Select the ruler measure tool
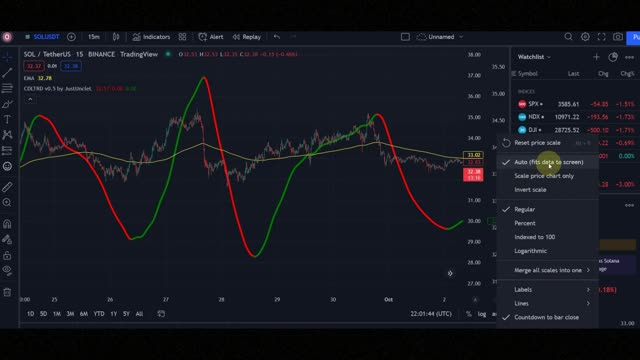This screenshot has width=640, height=360. [x=7, y=187]
